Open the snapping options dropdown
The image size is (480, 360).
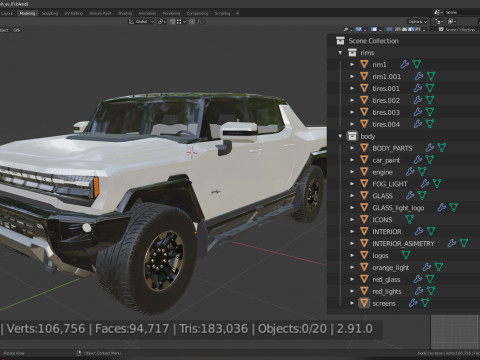[182, 22]
